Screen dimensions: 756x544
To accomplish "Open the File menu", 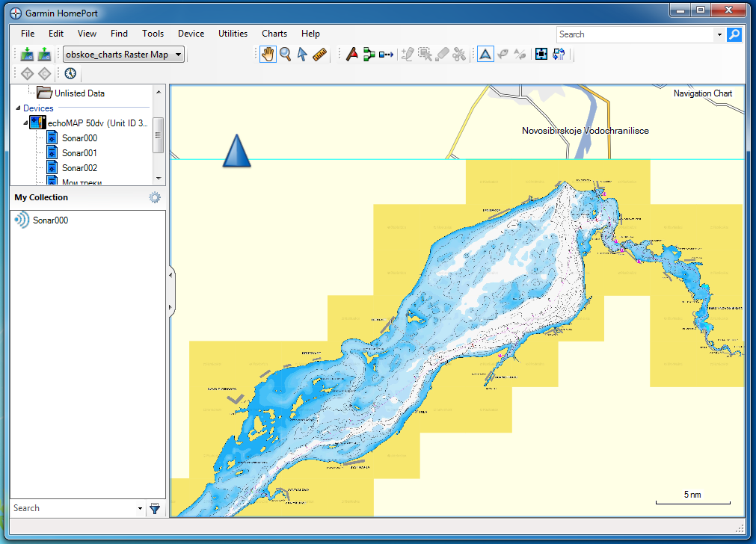I will pos(28,34).
